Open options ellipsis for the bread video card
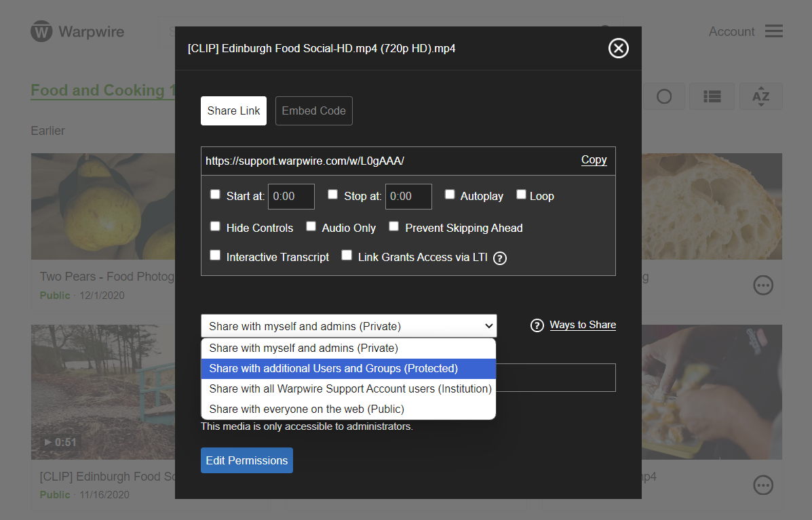 point(763,285)
